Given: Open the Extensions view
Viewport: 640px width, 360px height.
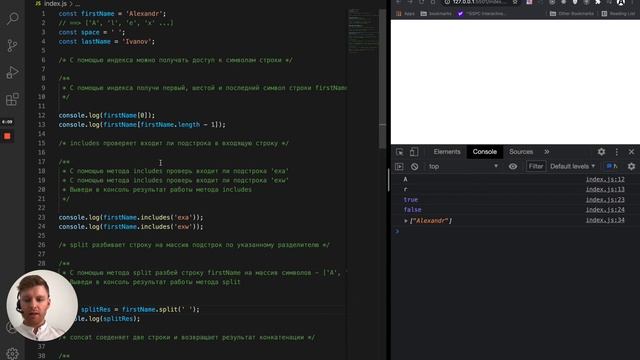Looking at the screenshot, I should click(13, 99).
